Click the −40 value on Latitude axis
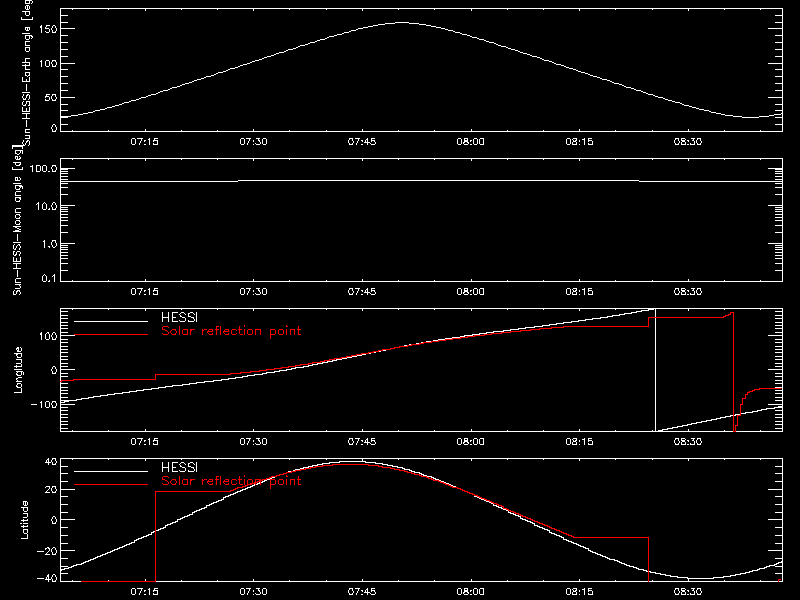Screen dimensions: 800x600 click(x=47, y=578)
